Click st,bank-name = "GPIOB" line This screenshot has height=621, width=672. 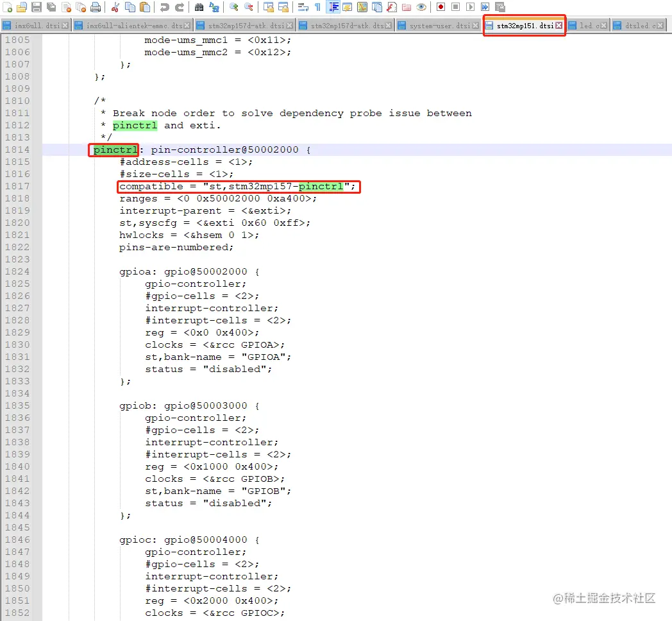click(x=218, y=491)
